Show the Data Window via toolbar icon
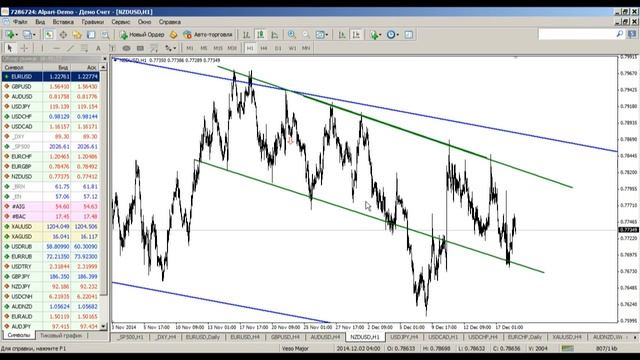Viewport: 640px width, 360px height. click(63, 35)
